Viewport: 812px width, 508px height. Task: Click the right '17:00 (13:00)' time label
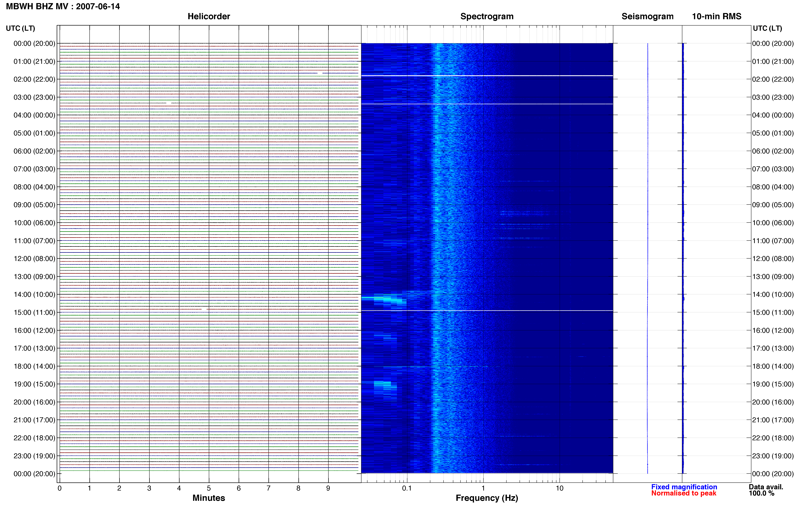773,348
